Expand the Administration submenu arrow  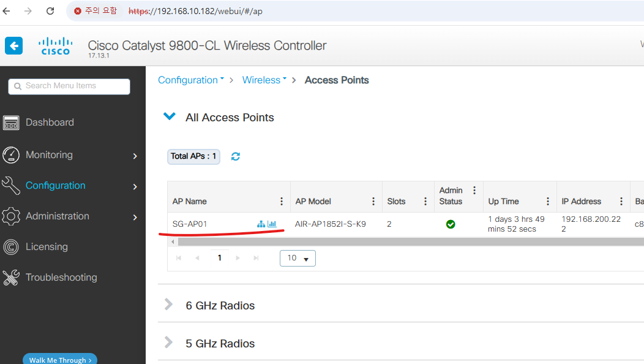pos(135,217)
